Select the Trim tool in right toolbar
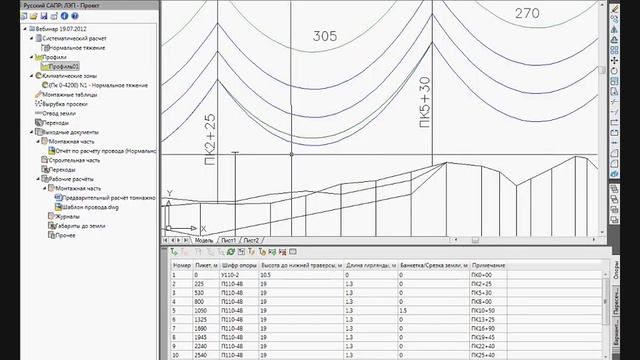The image size is (640, 360). coord(614,102)
